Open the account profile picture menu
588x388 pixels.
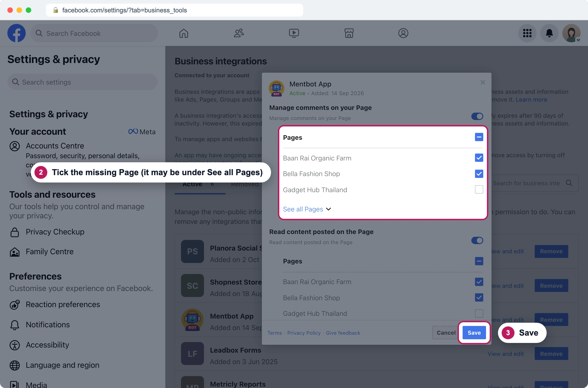pos(571,33)
